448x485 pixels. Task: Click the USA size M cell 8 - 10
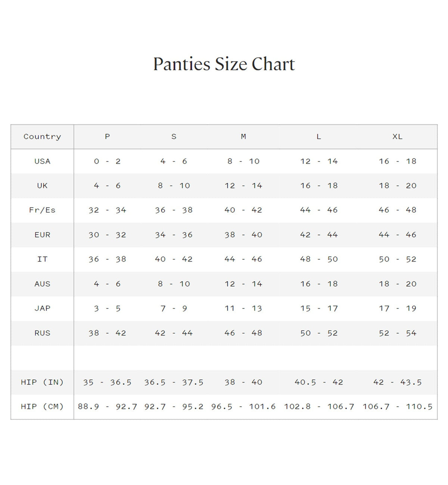coord(243,161)
